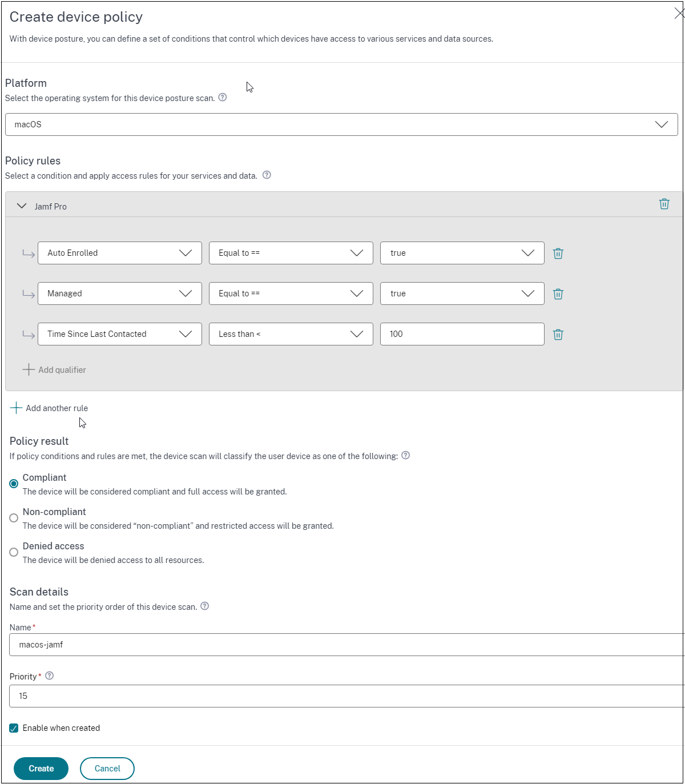Click the Priority field help icon

click(50, 676)
